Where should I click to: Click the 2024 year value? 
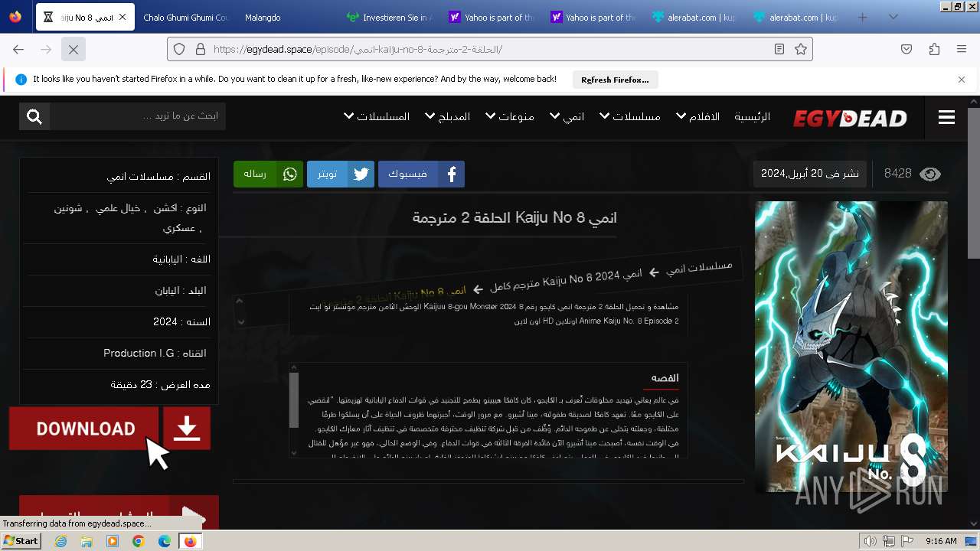(165, 322)
